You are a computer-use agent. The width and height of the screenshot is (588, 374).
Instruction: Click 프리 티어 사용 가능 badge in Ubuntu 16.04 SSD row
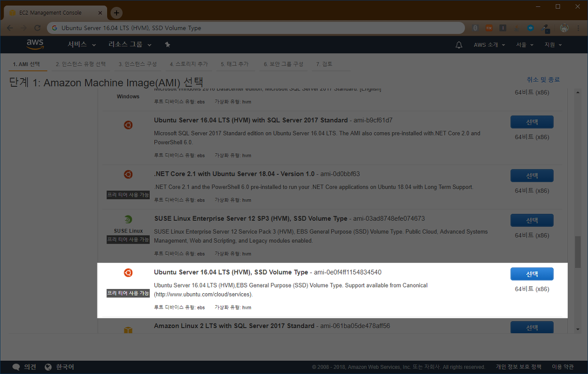[128, 293]
